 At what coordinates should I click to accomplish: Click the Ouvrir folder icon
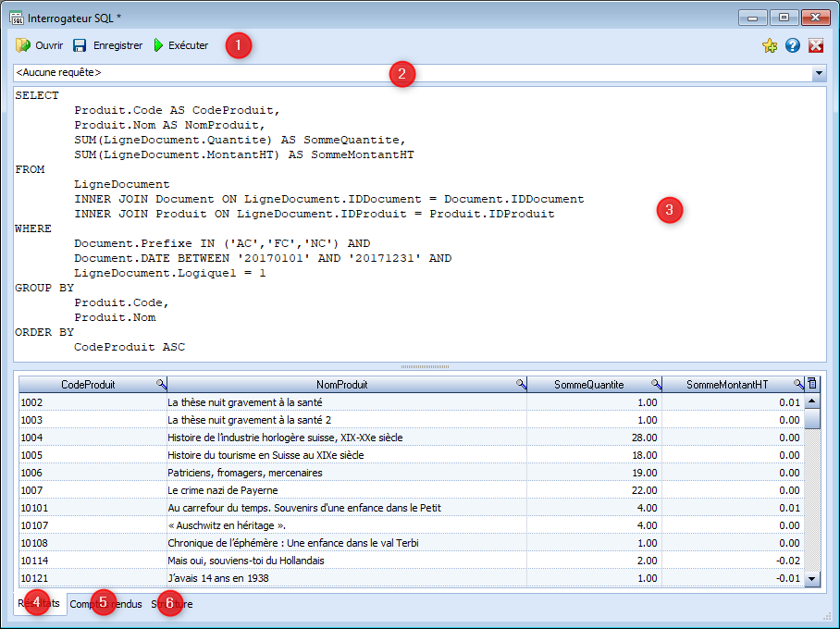(23, 45)
